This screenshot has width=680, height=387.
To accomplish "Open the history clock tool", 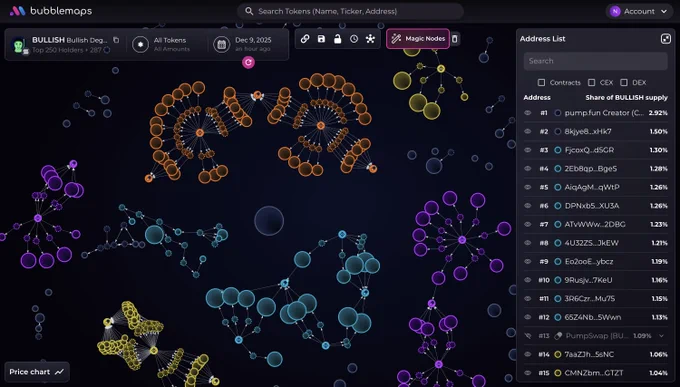I will pos(354,39).
